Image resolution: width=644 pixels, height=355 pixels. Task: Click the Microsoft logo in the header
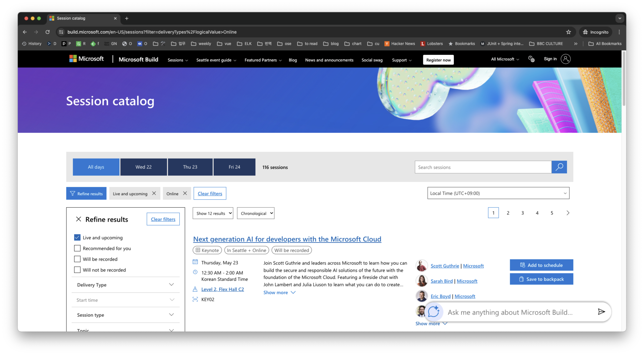pos(87,59)
